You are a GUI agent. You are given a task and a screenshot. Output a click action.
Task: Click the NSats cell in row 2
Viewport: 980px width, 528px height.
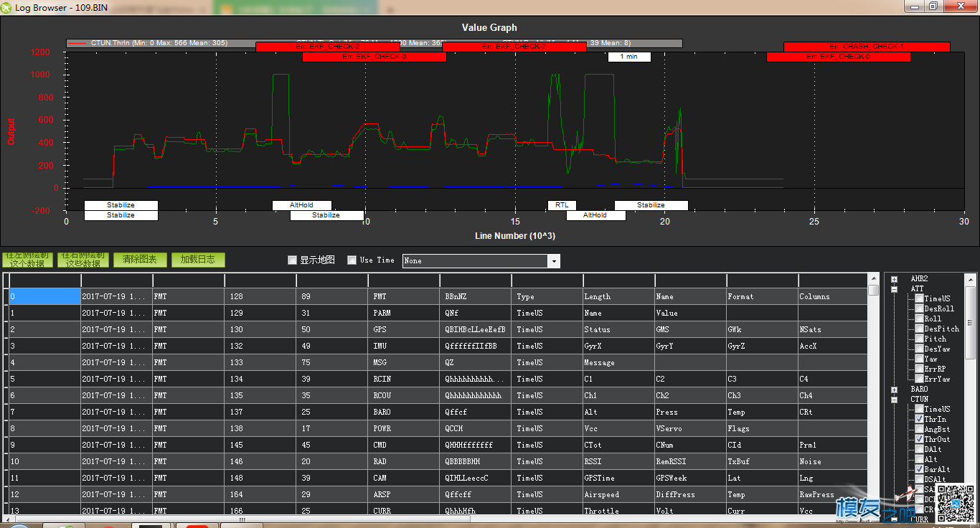pos(832,329)
